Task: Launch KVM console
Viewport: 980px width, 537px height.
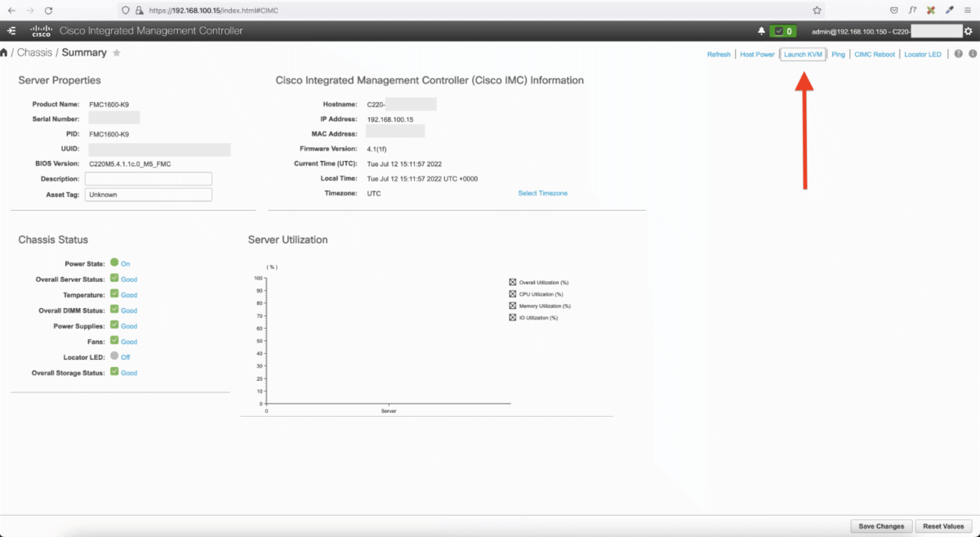Action: 802,54
